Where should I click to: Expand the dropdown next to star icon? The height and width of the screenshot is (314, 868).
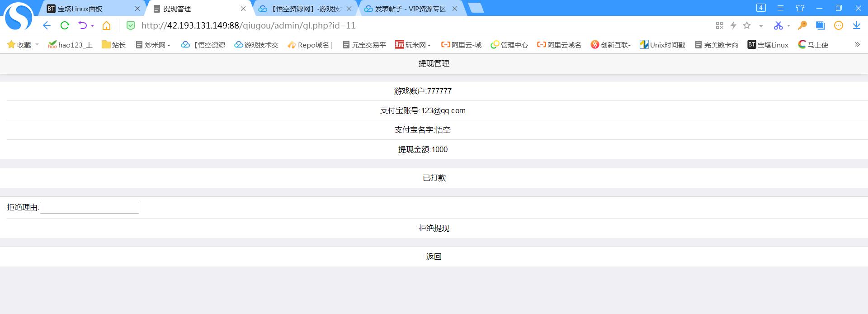[x=761, y=26]
